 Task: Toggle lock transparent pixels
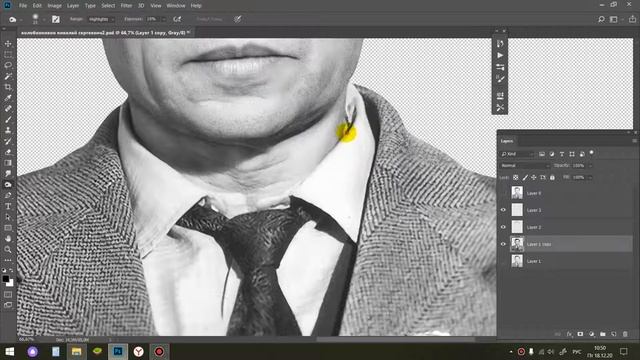click(x=516, y=178)
